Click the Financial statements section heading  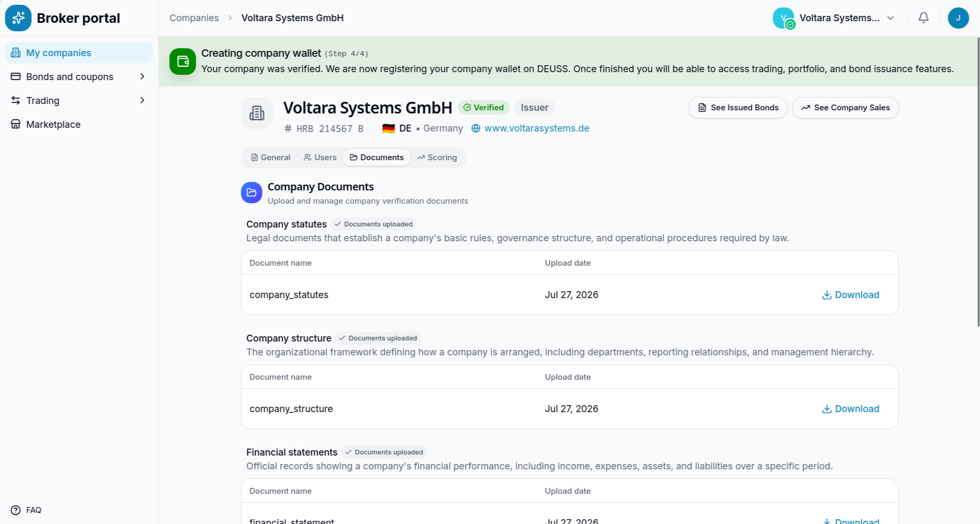(x=292, y=452)
